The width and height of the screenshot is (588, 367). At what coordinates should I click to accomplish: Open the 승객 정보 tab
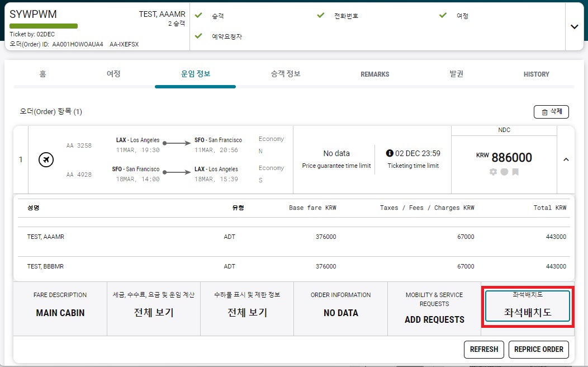[x=286, y=74]
